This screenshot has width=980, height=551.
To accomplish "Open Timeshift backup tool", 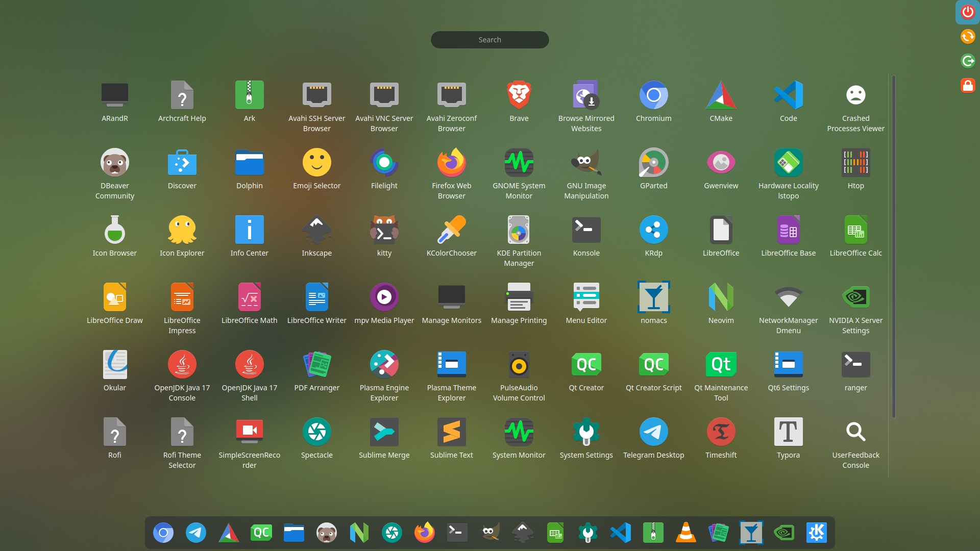I will pyautogui.click(x=721, y=439).
